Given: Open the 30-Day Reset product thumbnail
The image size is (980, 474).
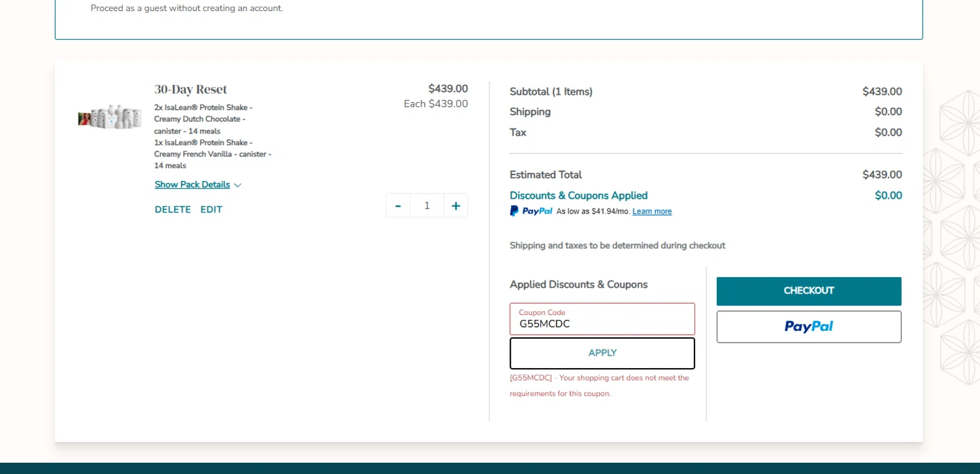Looking at the screenshot, I should [x=110, y=117].
